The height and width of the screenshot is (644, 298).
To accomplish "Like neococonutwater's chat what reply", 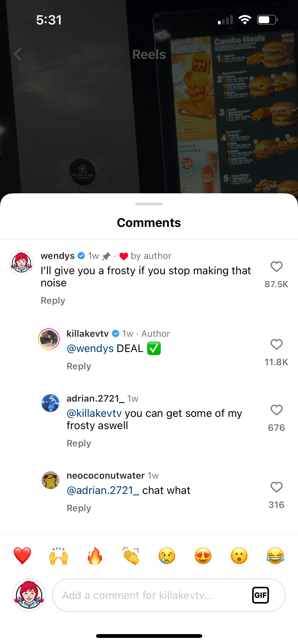I will point(276,487).
